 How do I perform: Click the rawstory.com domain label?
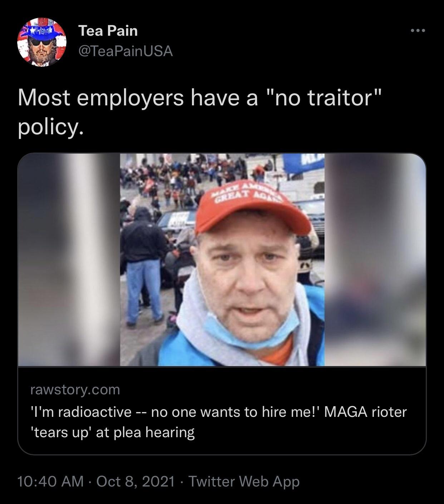[x=75, y=390]
